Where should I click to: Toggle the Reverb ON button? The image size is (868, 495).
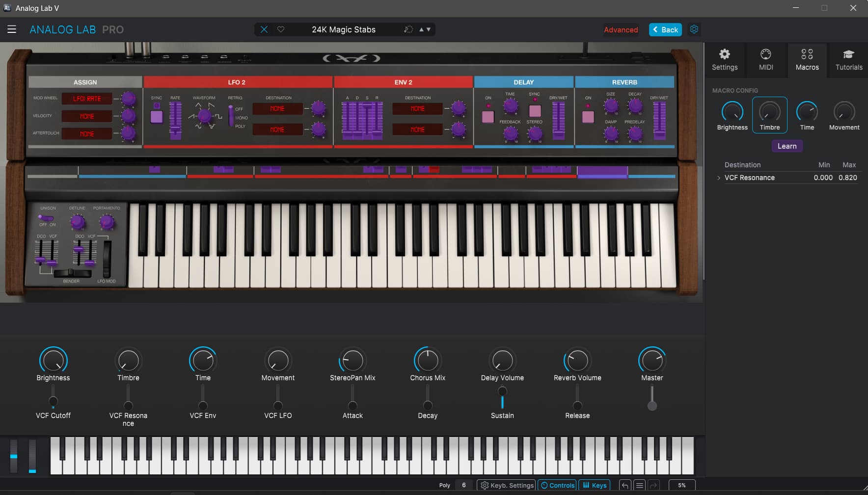[588, 117]
